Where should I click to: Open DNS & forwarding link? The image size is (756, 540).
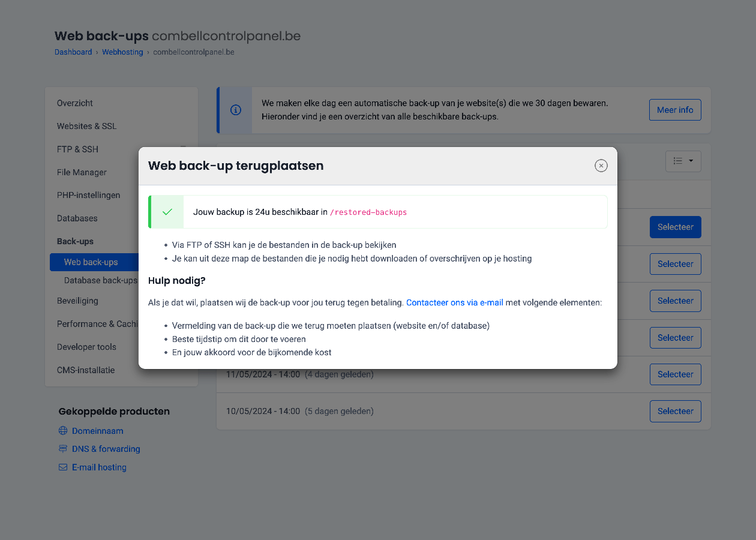(106, 449)
